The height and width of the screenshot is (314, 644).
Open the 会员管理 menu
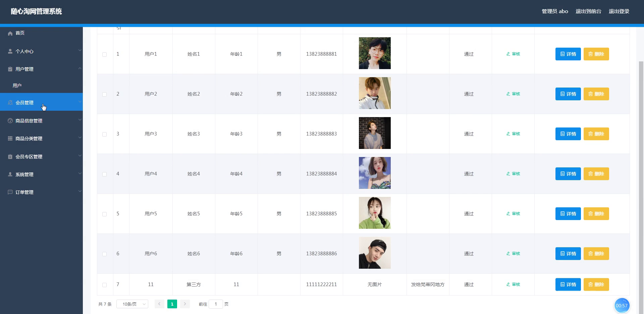coord(41,102)
